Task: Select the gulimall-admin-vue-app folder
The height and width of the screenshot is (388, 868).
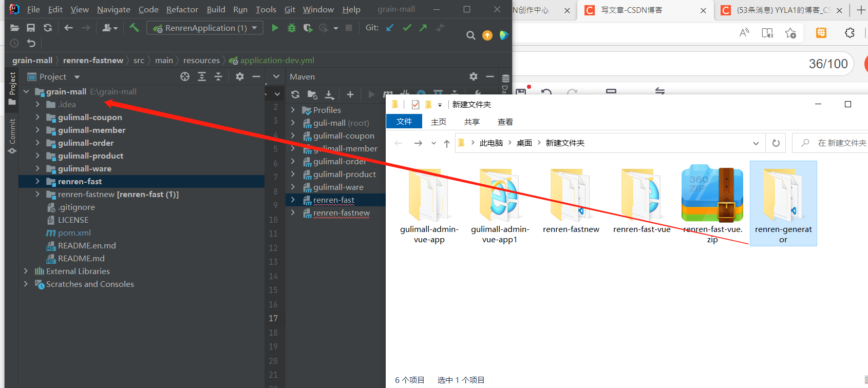Action: point(429,204)
